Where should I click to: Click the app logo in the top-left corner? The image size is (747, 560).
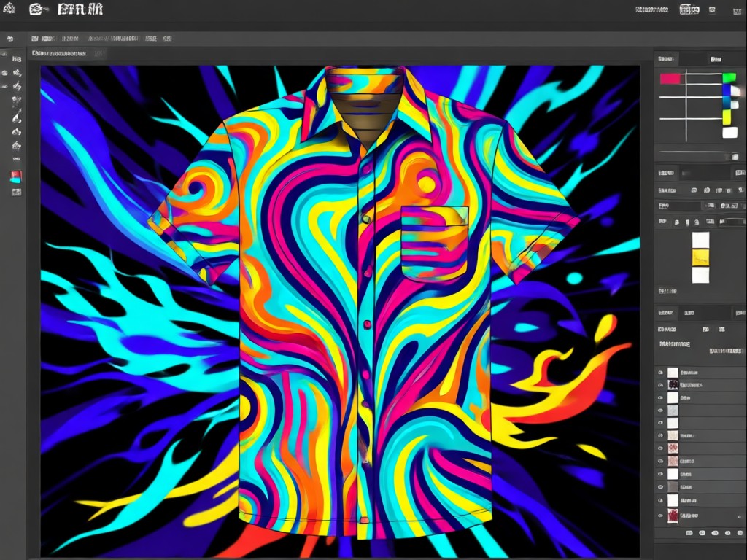pyautogui.click(x=9, y=8)
